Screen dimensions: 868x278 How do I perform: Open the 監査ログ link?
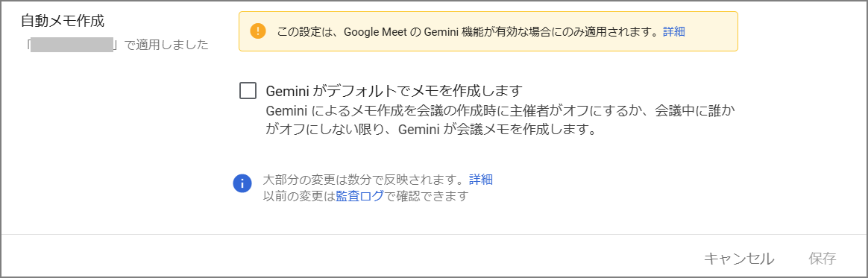(x=359, y=196)
